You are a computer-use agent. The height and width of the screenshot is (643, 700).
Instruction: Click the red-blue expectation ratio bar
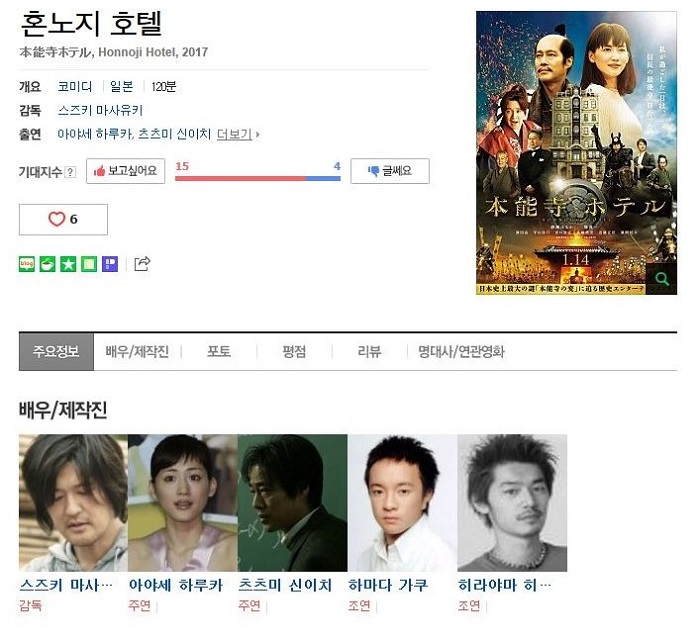(258, 179)
